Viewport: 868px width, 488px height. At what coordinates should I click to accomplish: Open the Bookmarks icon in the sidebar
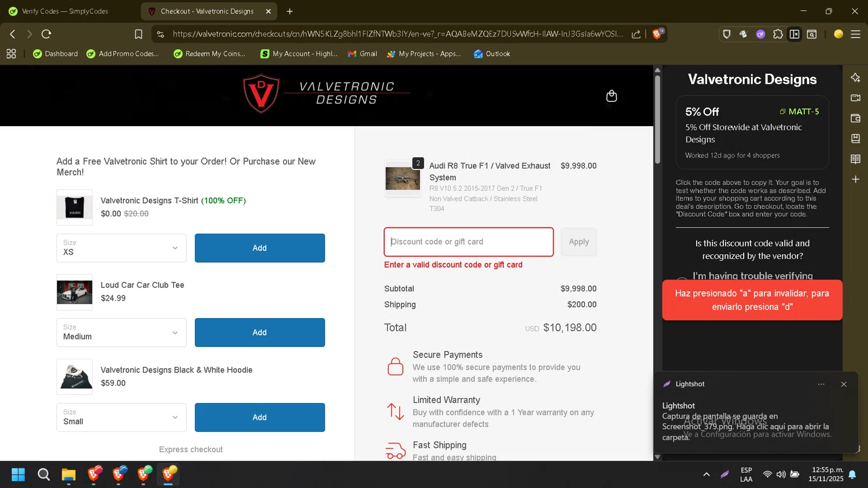[x=855, y=138]
